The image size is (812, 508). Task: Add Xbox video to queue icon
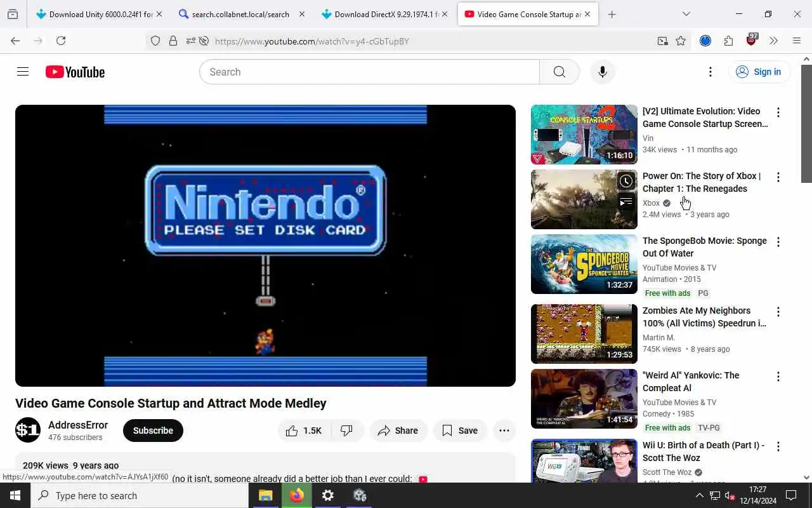click(625, 203)
